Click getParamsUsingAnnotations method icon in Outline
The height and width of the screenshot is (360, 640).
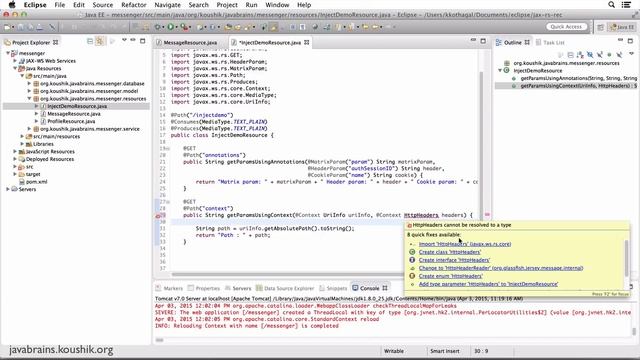pos(513,78)
